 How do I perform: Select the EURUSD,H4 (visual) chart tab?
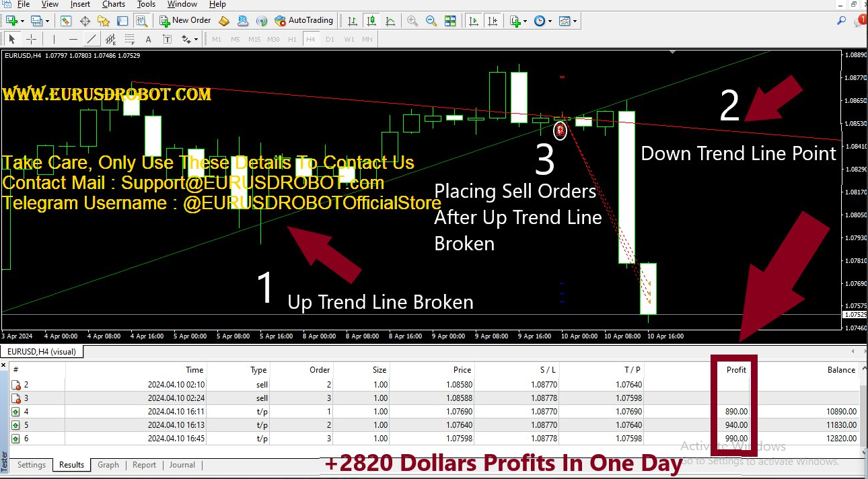[42, 351]
